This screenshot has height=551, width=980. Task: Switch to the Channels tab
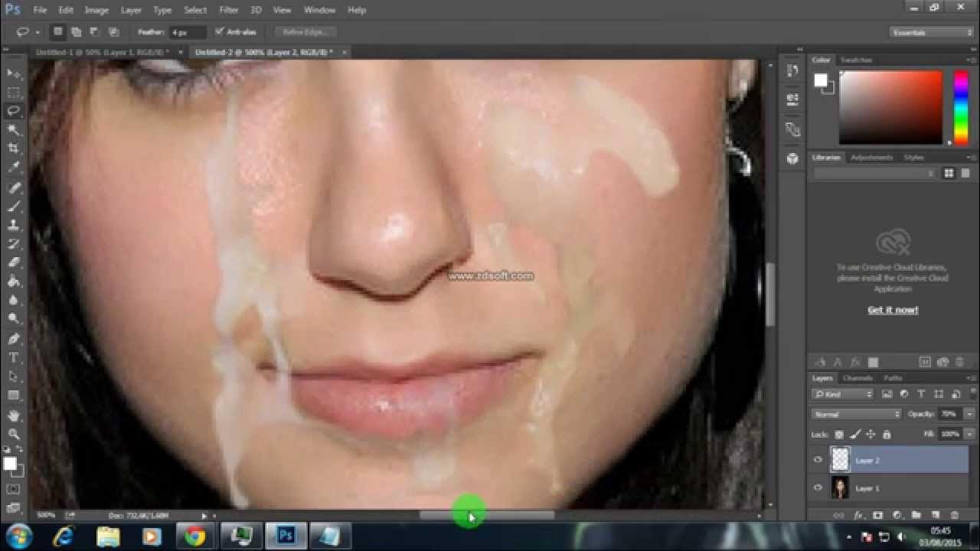(857, 378)
